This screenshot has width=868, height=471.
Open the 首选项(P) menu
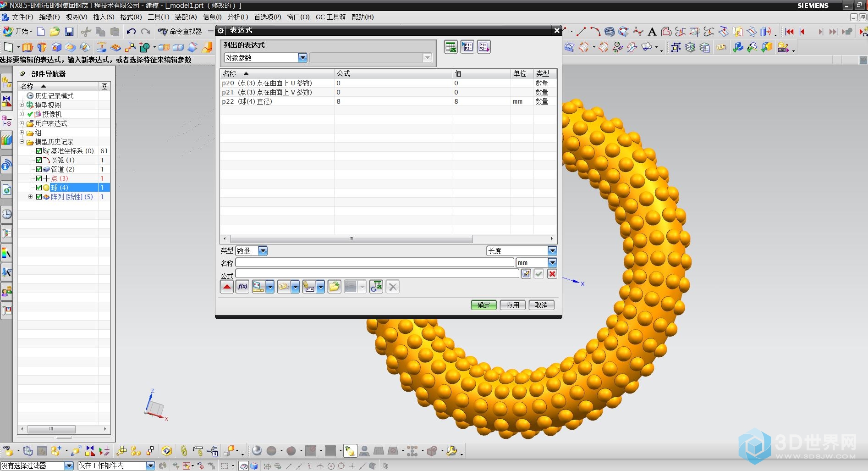click(x=268, y=17)
